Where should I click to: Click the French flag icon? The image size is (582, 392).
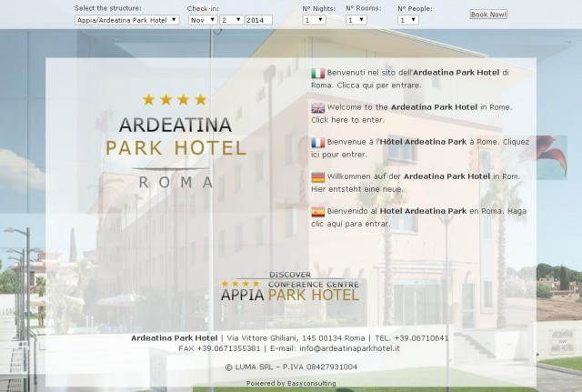[318, 143]
